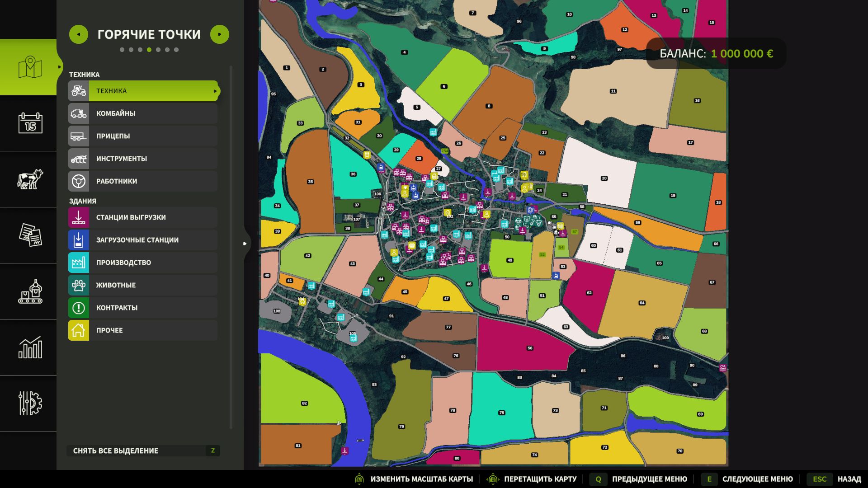Collapse the side panel with arrow handle
This screenshot has height=488, width=868.
click(245, 244)
